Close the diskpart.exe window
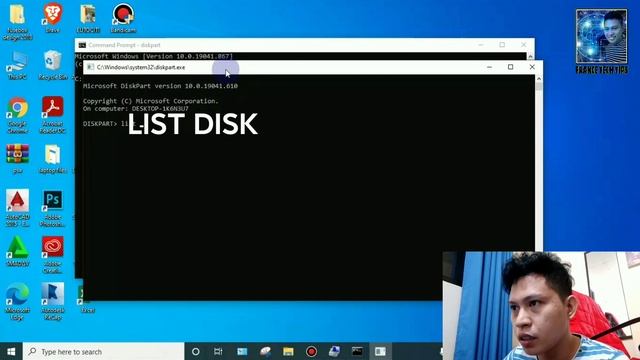The width and height of the screenshot is (640, 360). [532, 67]
